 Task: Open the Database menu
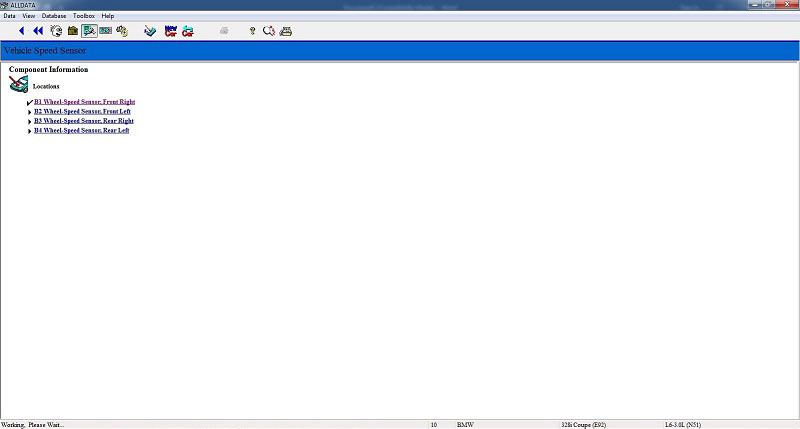click(54, 16)
